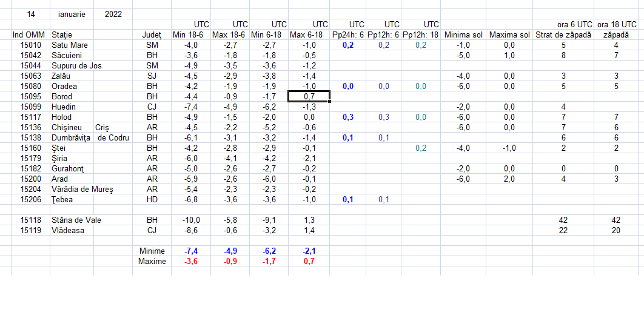Select the "Supuru de Jos" station cell
Screen dimensions: 644x327
(76, 65)
